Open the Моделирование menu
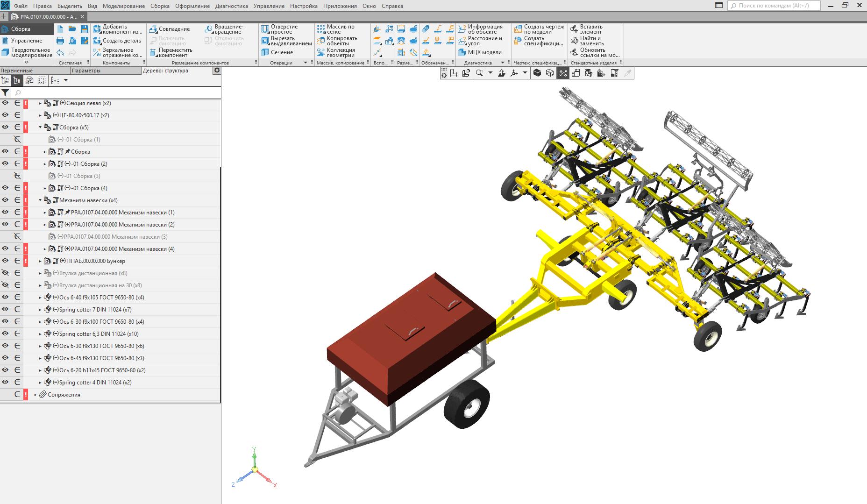This screenshot has width=867, height=504. point(123,6)
